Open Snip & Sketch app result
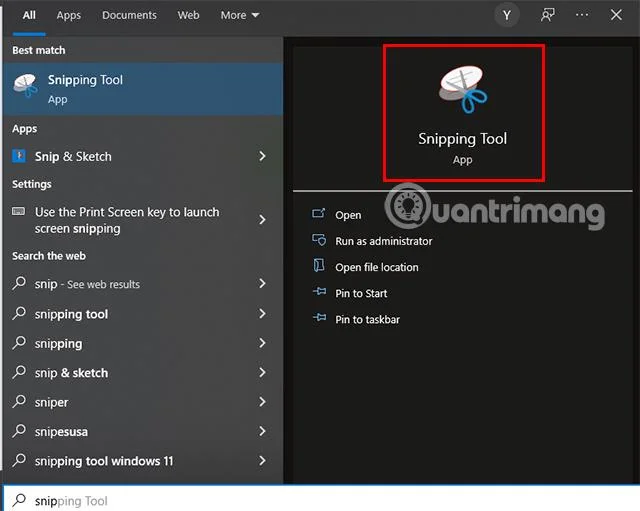Viewport: 640px width, 511px height. (x=143, y=156)
